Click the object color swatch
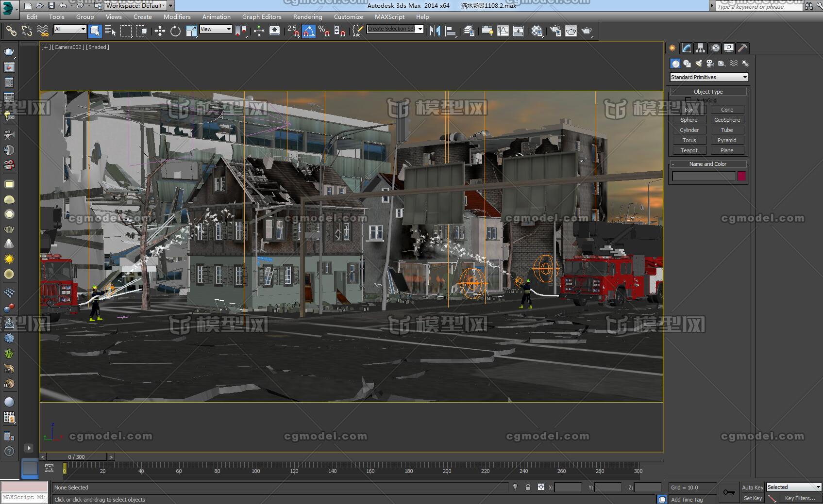Screen dimensions: 823x504 [x=741, y=176]
